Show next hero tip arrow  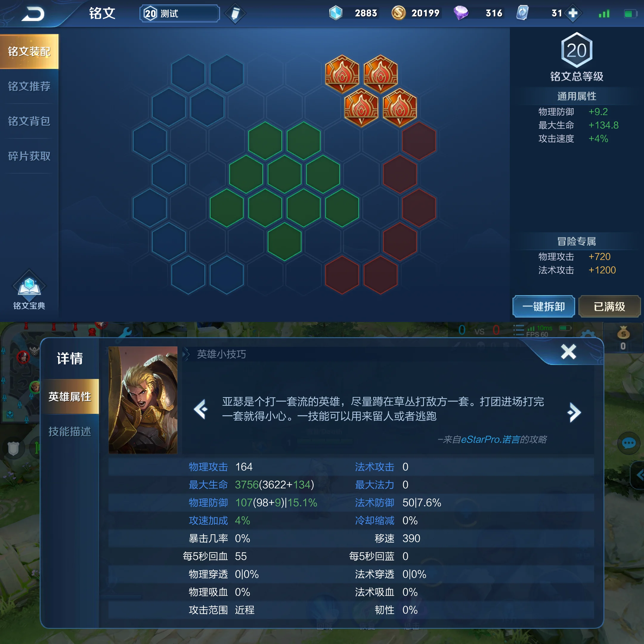coord(574,412)
